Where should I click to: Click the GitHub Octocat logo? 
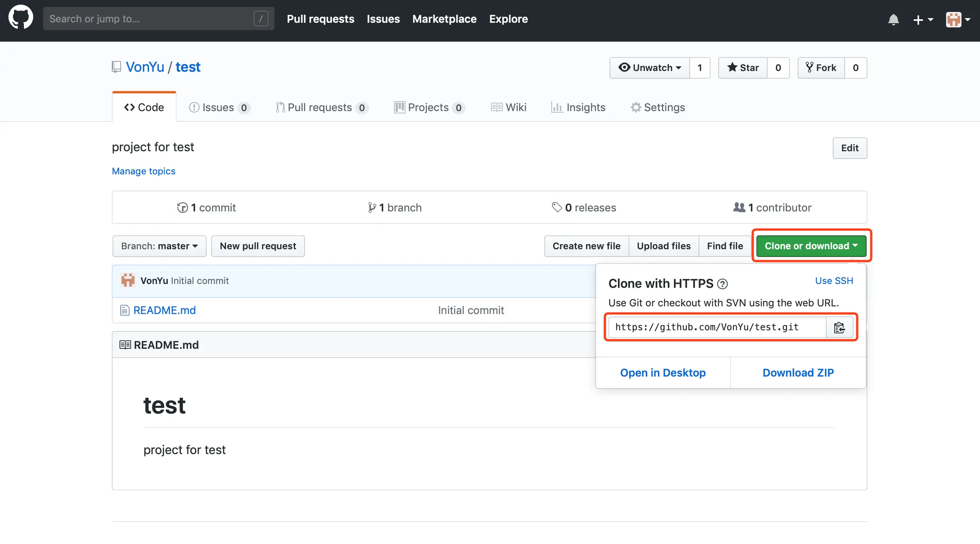pyautogui.click(x=21, y=17)
